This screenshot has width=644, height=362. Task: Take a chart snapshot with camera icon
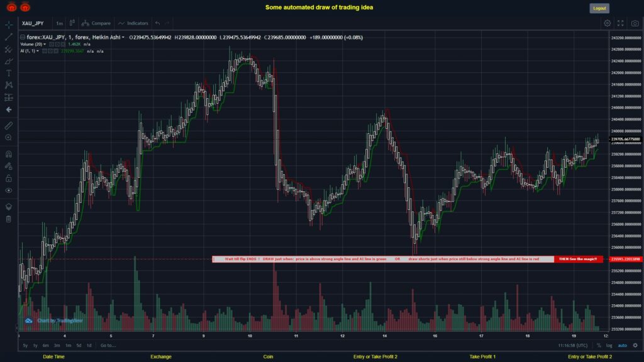tap(635, 23)
